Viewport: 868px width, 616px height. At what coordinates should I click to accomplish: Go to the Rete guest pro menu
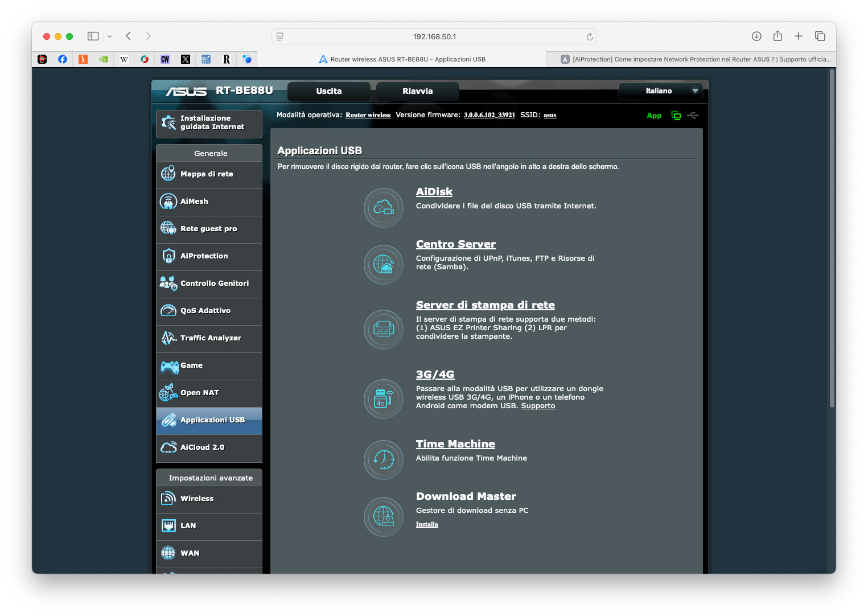(x=209, y=229)
